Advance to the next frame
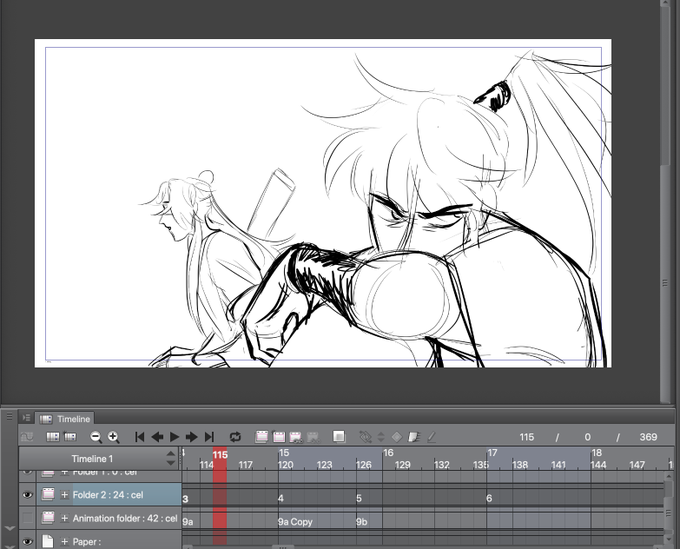 191,437
